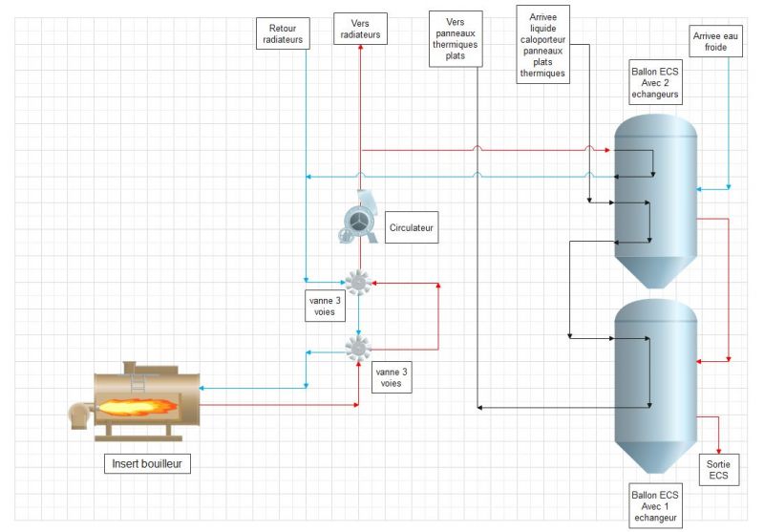Viewport: 764px width, 532px height.
Task: Click the 'Arrivee eau froide' label
Action: click(x=715, y=41)
